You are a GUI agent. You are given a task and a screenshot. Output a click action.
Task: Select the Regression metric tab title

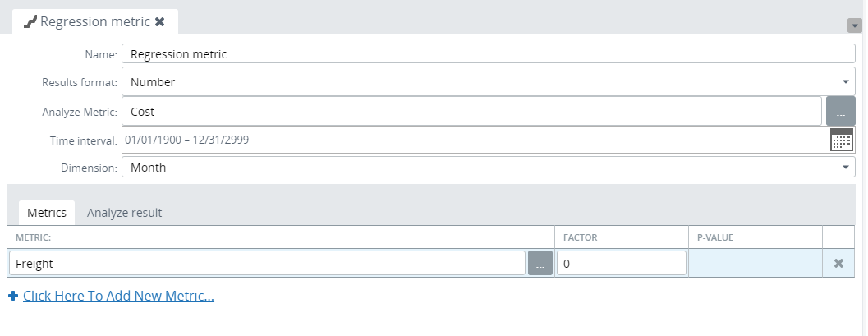coord(94,22)
